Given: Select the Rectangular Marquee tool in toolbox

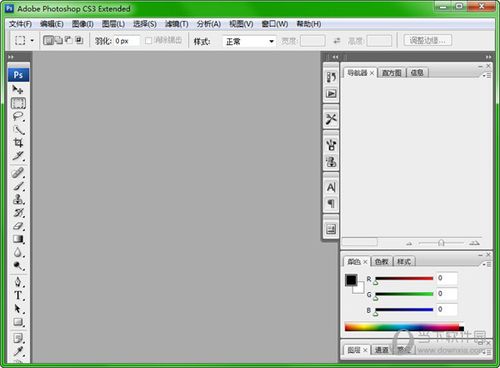Looking at the screenshot, I should tap(18, 103).
